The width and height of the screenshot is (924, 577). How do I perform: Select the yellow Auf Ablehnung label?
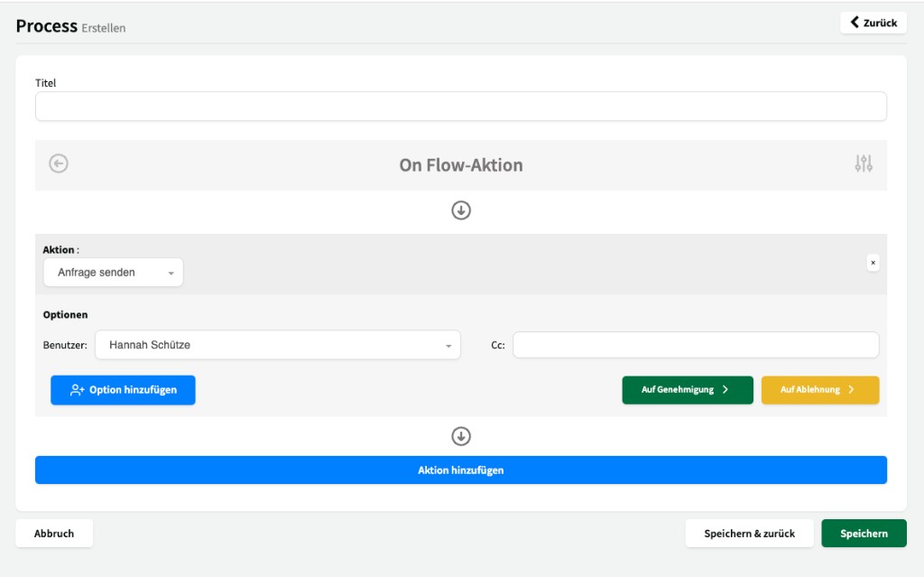(810, 390)
